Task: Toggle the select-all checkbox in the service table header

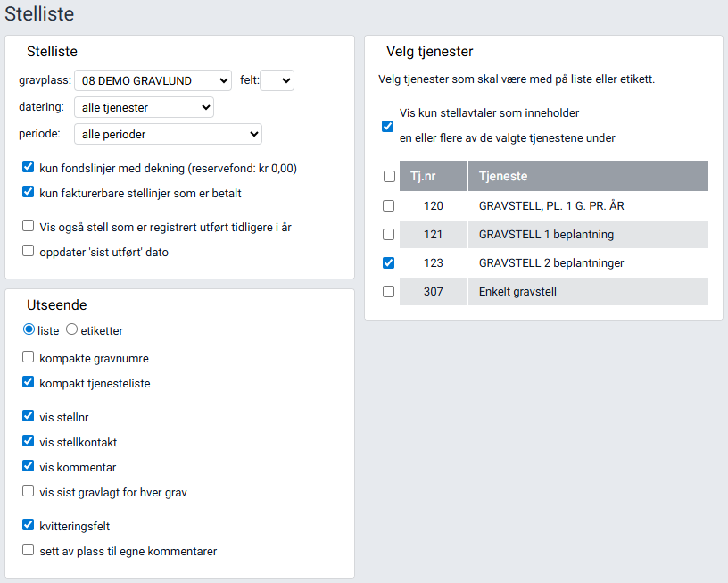Action: (389, 176)
